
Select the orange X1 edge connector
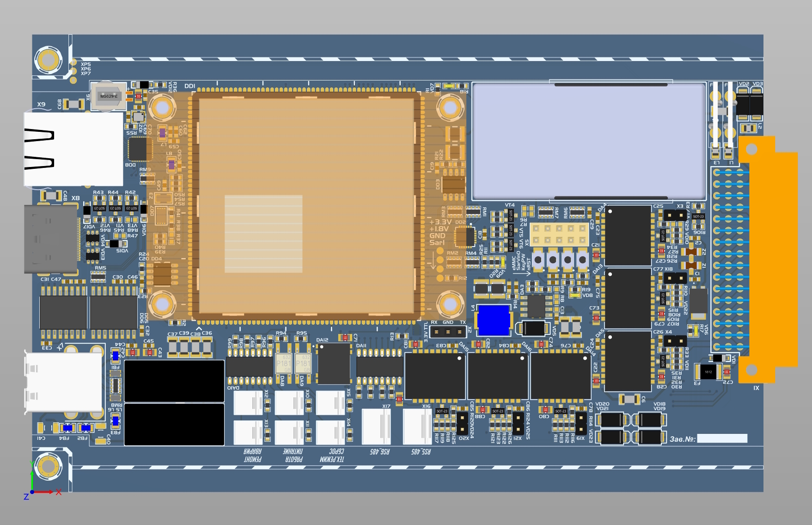767,259
